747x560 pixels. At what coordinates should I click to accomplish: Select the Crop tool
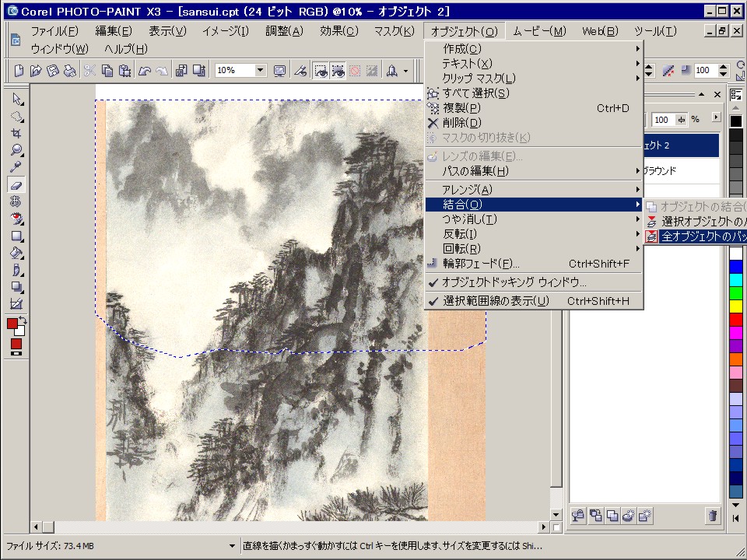(16, 133)
